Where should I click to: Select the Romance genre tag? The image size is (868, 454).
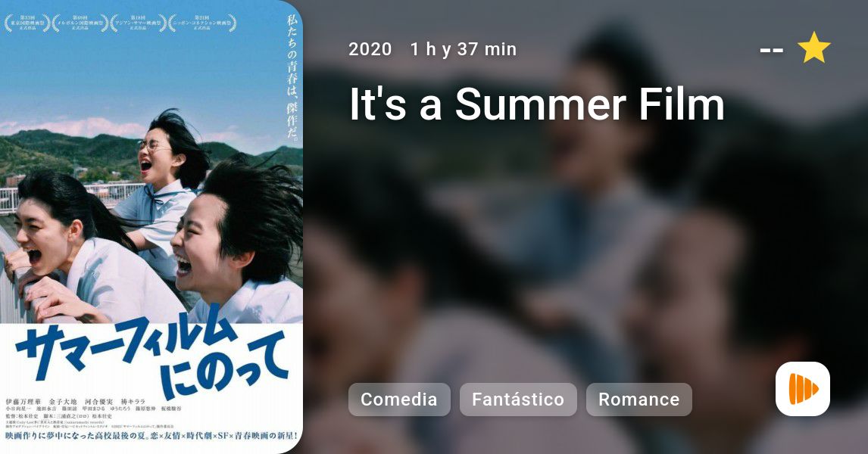[639, 400]
